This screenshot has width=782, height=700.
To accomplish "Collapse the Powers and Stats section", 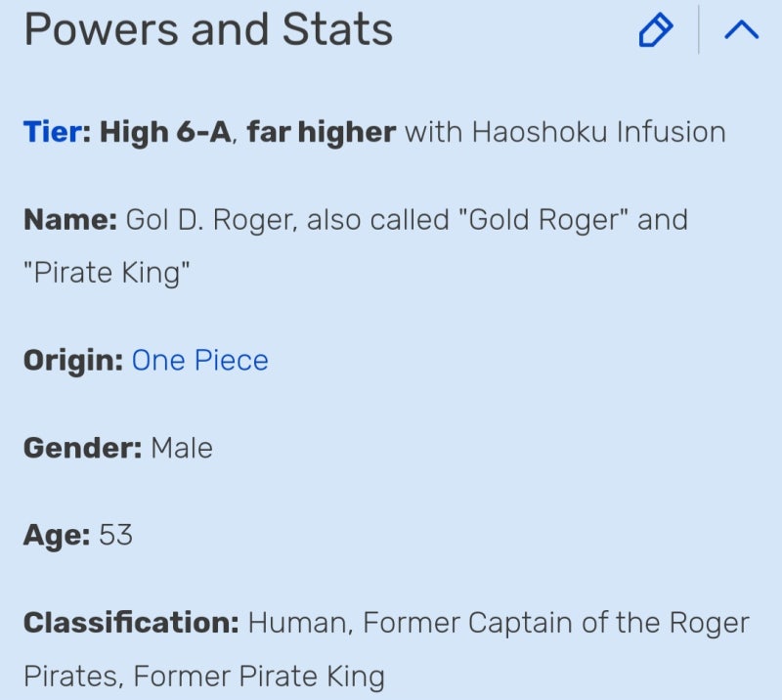I will click(741, 31).
